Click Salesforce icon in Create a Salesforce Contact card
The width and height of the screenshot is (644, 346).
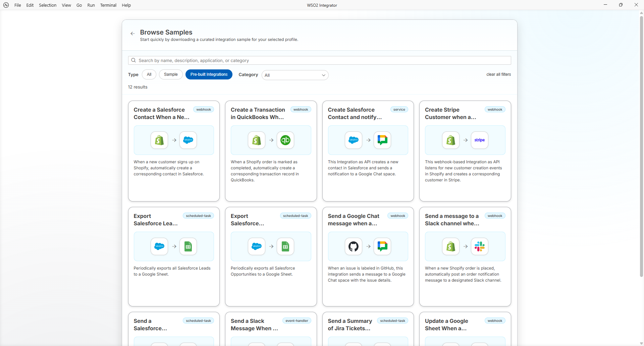pyautogui.click(x=188, y=140)
